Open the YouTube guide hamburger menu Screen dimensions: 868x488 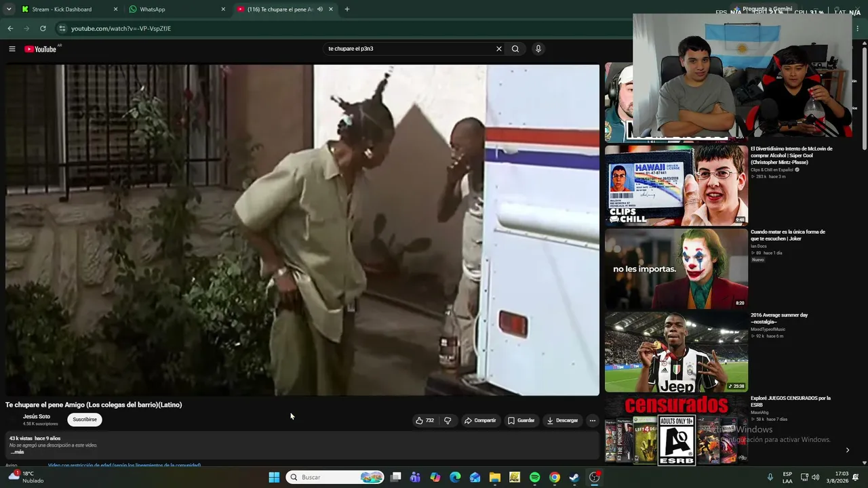pos(12,49)
